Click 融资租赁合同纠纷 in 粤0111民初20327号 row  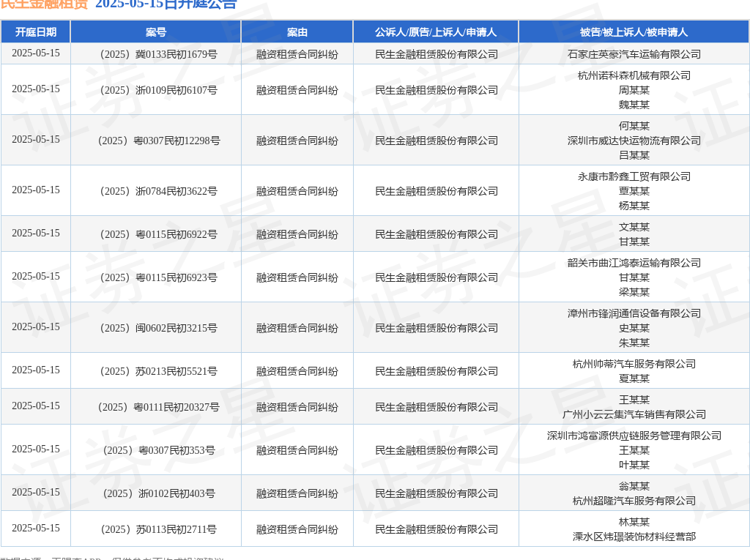(297, 408)
